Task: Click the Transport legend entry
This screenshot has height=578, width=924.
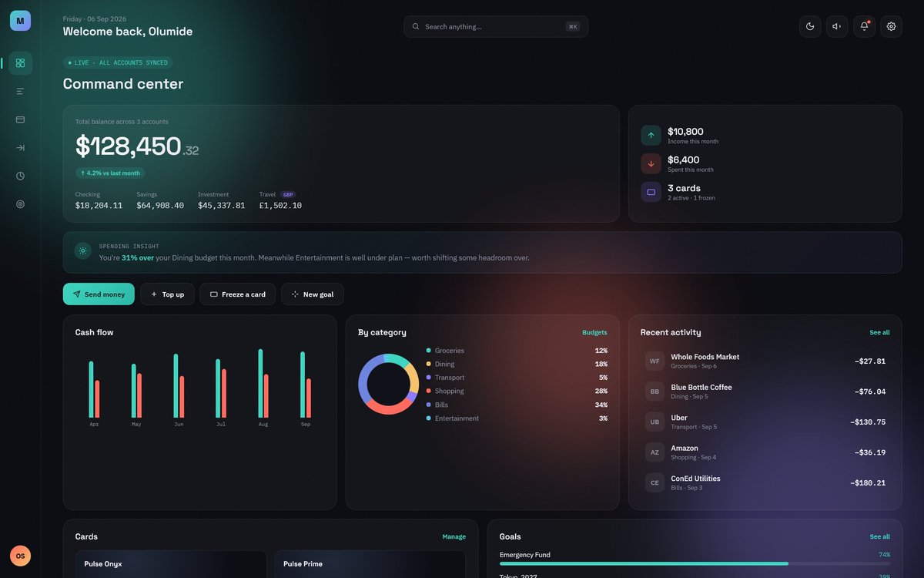Action: point(517,378)
